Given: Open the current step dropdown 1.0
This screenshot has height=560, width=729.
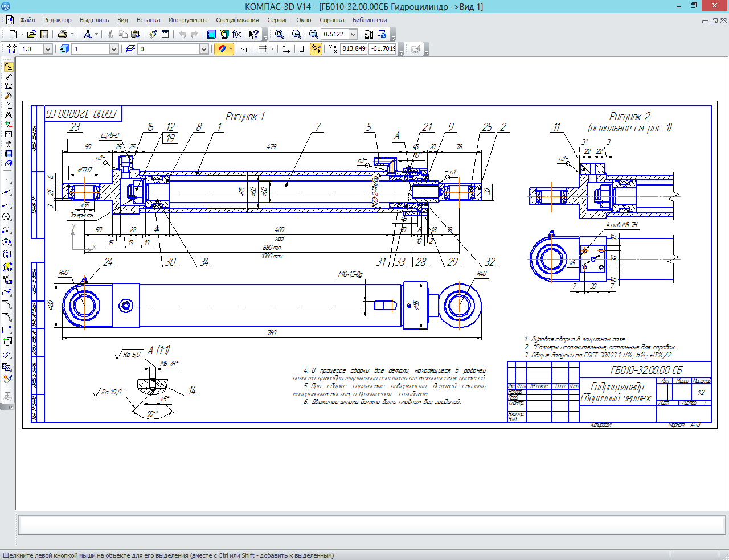Looking at the screenshot, I should [48, 49].
